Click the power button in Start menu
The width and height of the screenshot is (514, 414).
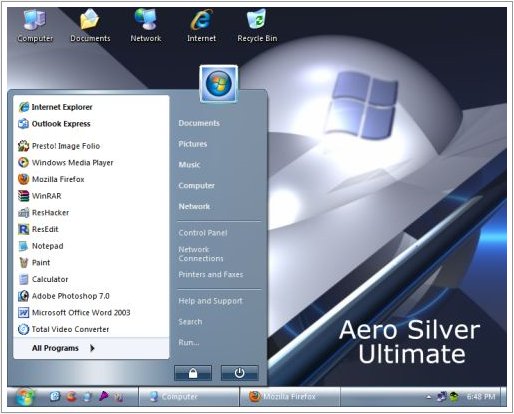point(239,373)
